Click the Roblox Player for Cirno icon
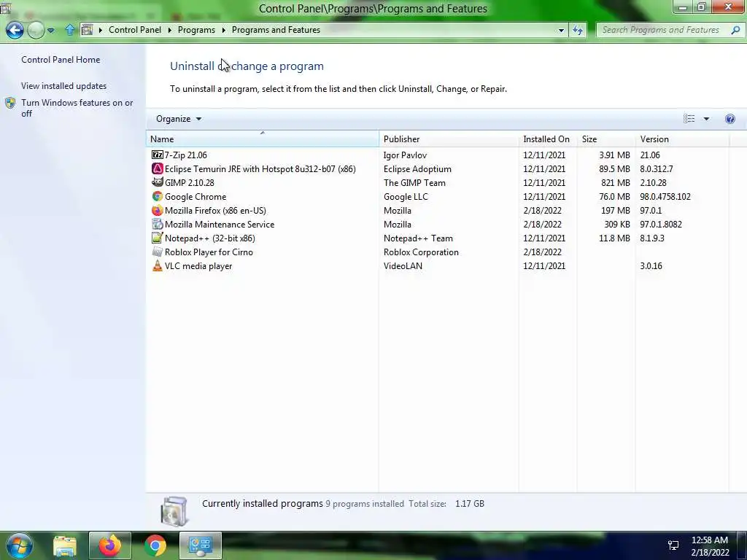Image resolution: width=747 pixels, height=560 pixels. (158, 252)
